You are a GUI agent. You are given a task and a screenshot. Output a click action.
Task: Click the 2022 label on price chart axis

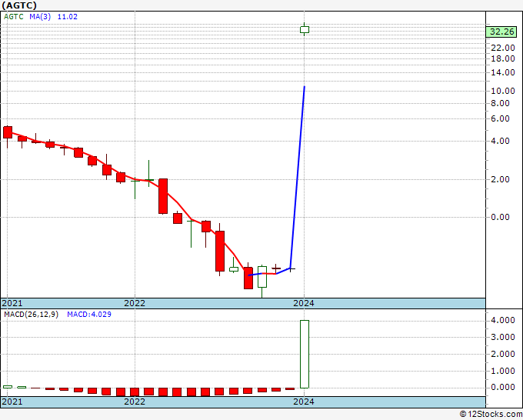point(135,303)
